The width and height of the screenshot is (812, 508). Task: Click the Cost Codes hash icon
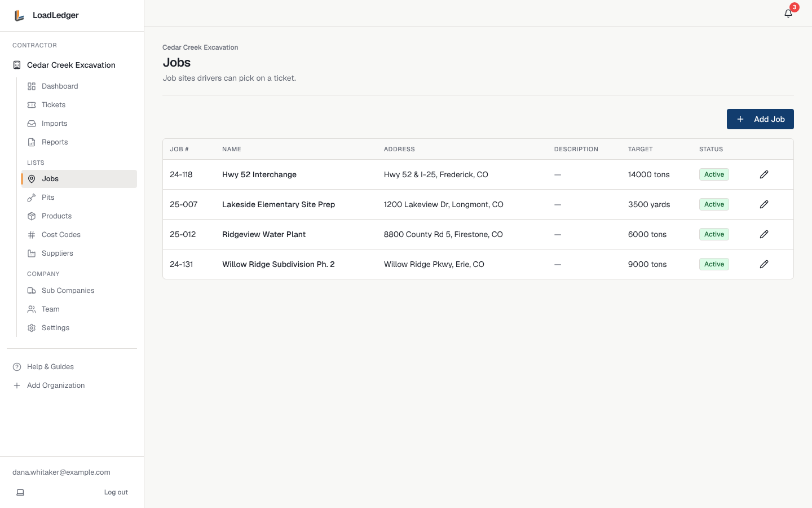32,235
